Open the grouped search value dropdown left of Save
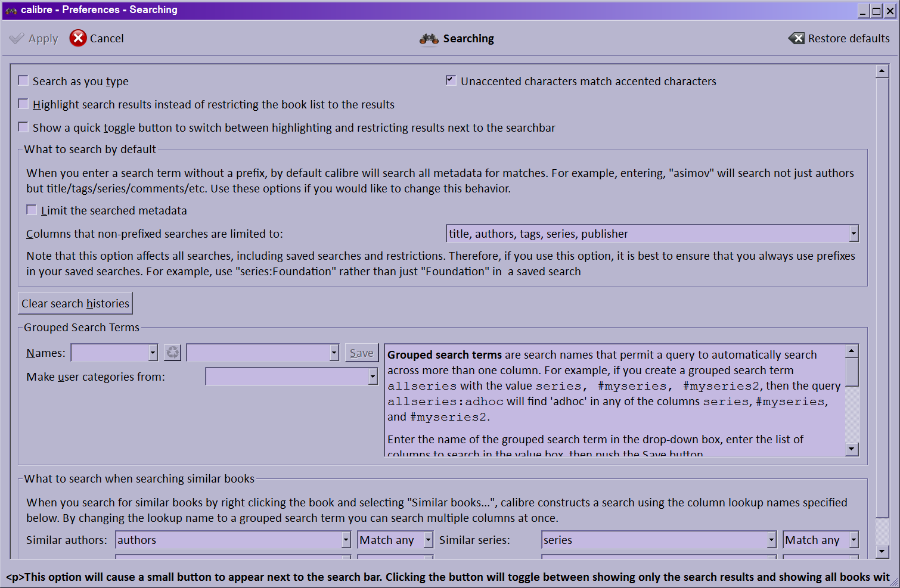Viewport: 900px width, 588px height. [x=334, y=353]
